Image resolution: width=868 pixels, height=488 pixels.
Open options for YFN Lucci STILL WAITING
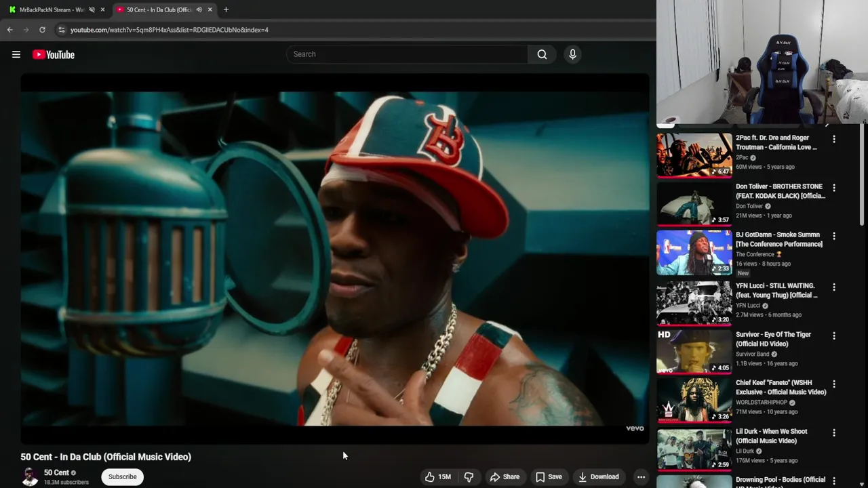click(834, 287)
